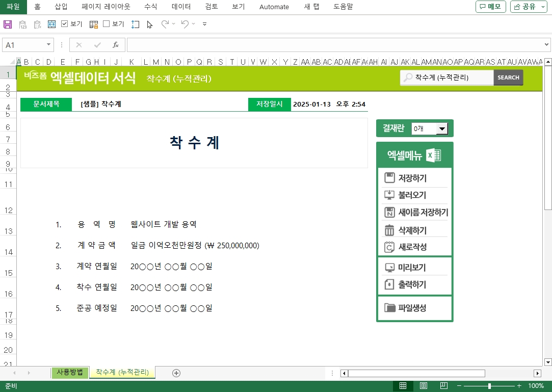Click the Select All corner triangle
The width and height of the screenshot is (552, 392).
click(12, 62)
